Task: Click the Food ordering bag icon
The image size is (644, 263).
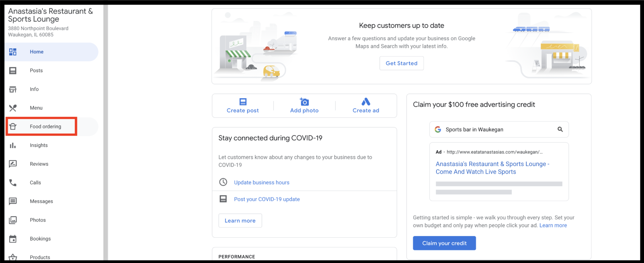Action: pos(13,127)
